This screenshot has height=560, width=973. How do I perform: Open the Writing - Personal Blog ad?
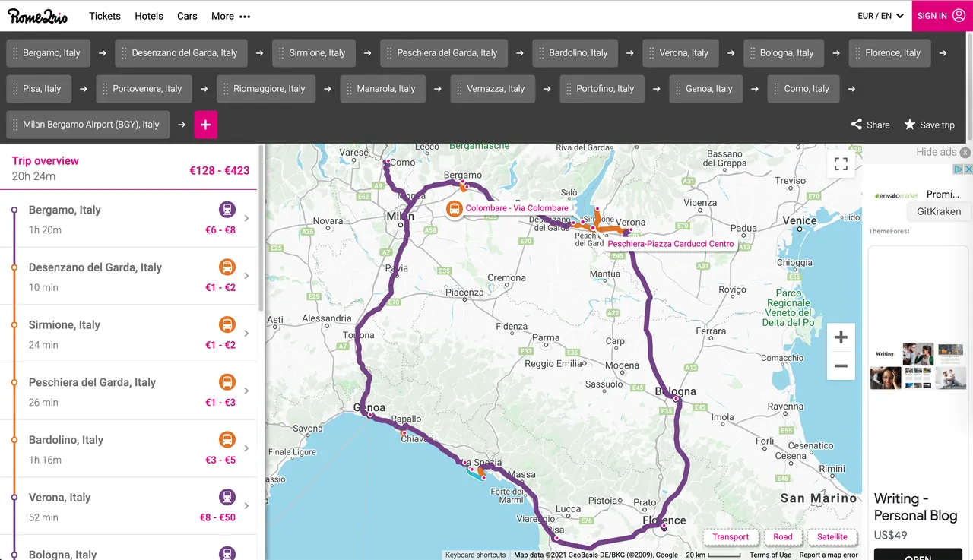pyautogui.click(x=915, y=507)
